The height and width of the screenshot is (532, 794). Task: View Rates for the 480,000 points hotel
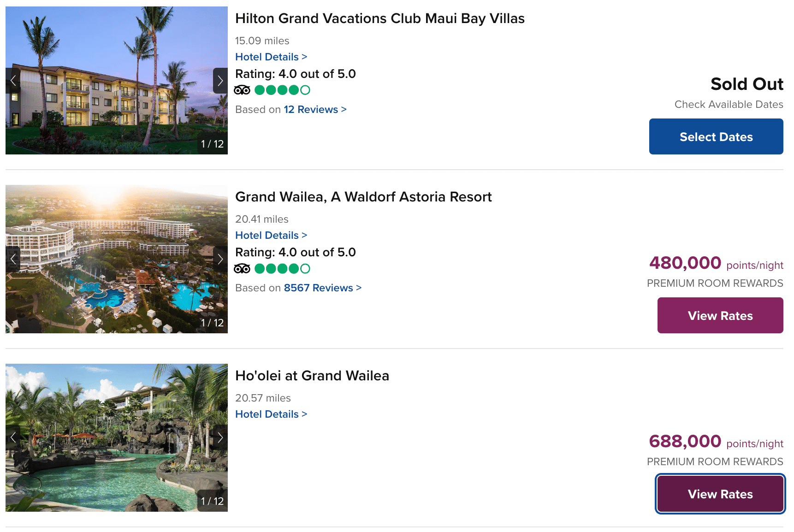click(720, 315)
